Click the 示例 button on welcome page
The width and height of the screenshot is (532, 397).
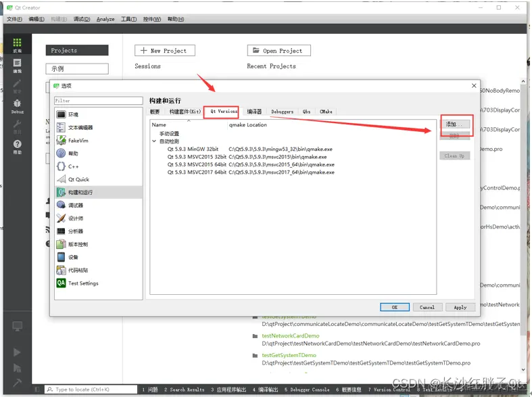point(77,68)
